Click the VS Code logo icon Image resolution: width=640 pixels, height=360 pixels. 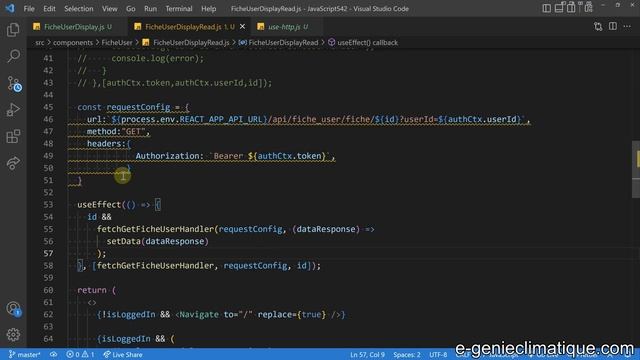coord(10,8)
